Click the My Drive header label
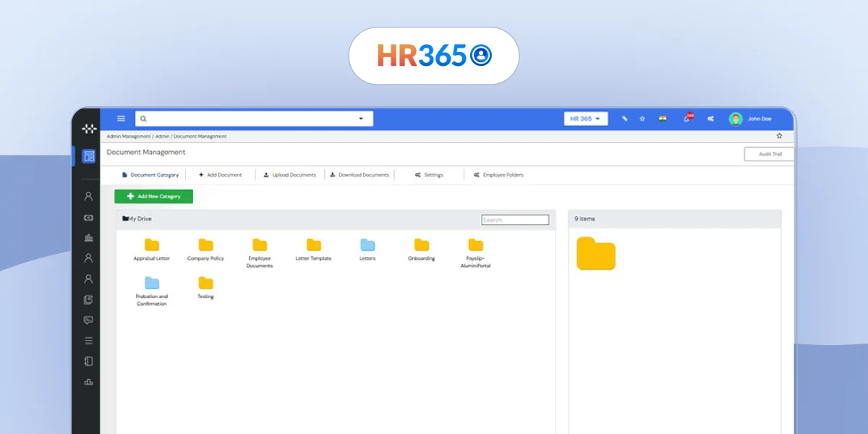Screen dimensions: 868x434 pyautogui.click(x=137, y=218)
